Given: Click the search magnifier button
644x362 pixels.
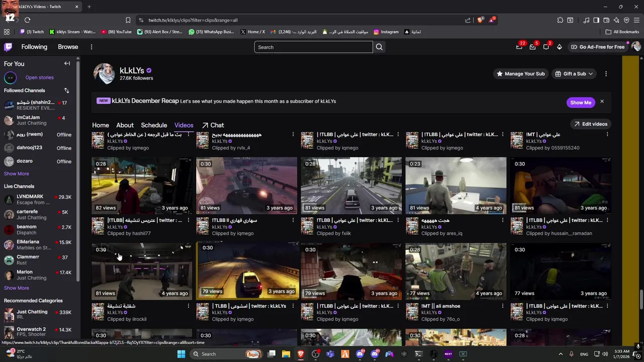Looking at the screenshot, I should [379, 47].
